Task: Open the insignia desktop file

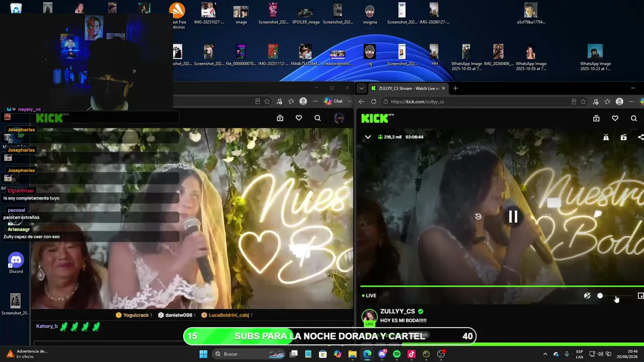Action: [370, 14]
